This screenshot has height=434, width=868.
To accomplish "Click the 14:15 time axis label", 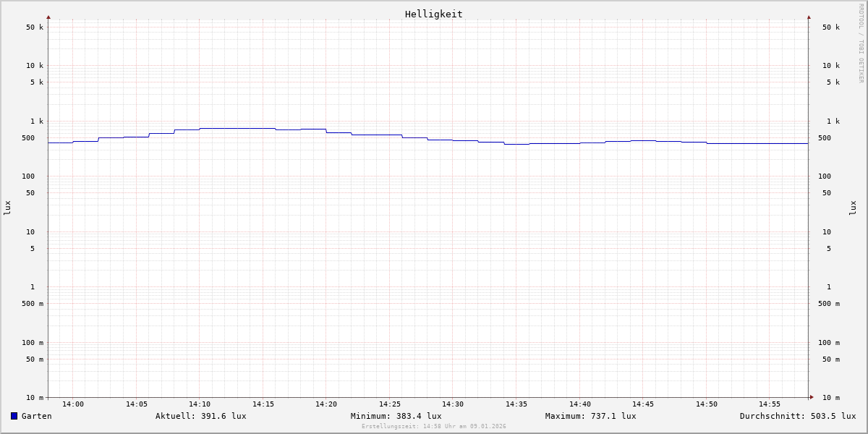I will click(263, 404).
